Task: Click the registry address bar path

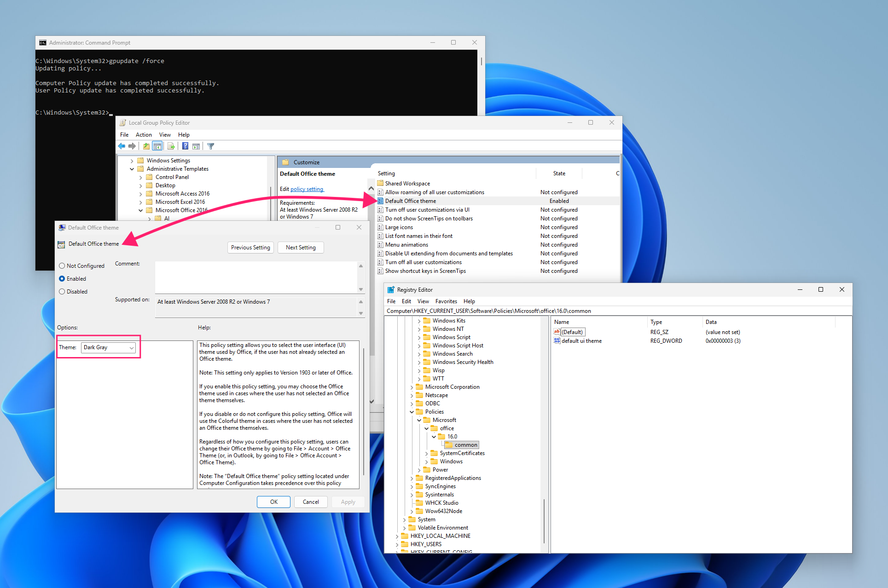Action: coord(618,311)
